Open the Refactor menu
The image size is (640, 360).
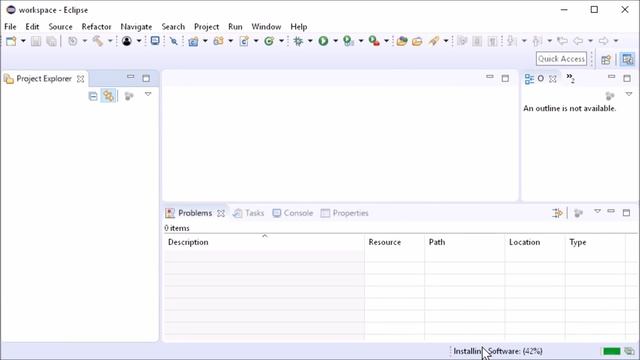[96, 27]
